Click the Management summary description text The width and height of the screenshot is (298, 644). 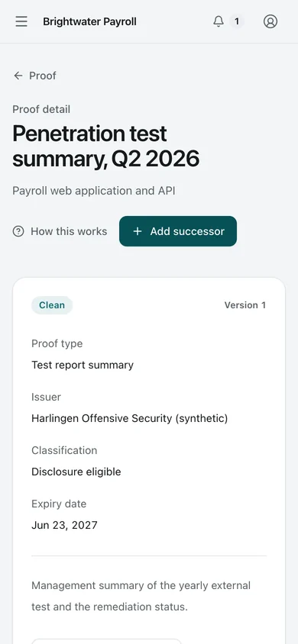pos(141,596)
